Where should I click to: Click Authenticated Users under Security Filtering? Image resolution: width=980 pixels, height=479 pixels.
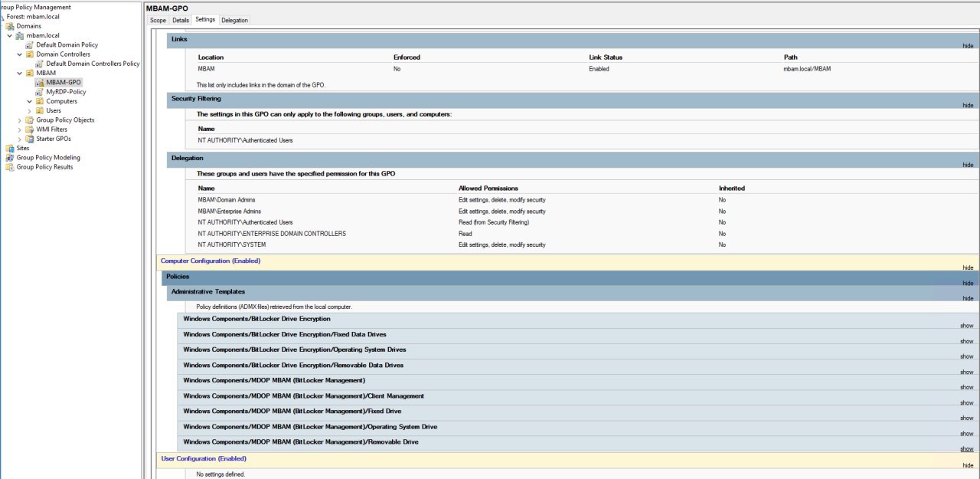pyautogui.click(x=245, y=140)
